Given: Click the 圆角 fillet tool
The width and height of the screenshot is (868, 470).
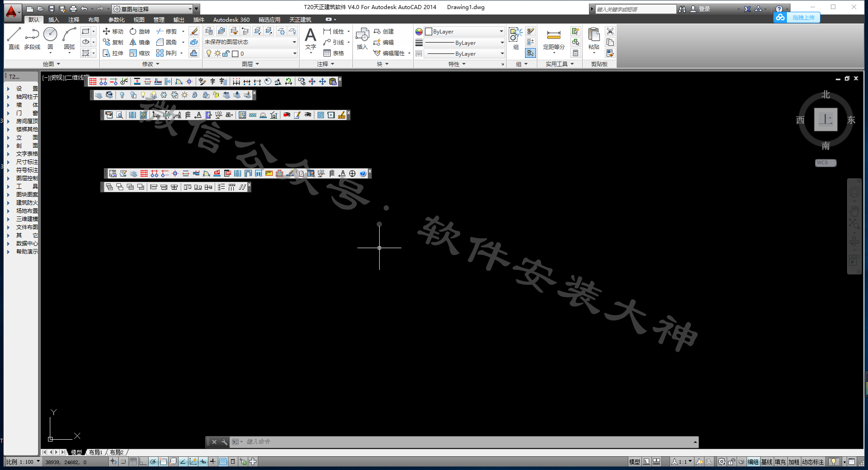Looking at the screenshot, I should tap(167, 42).
